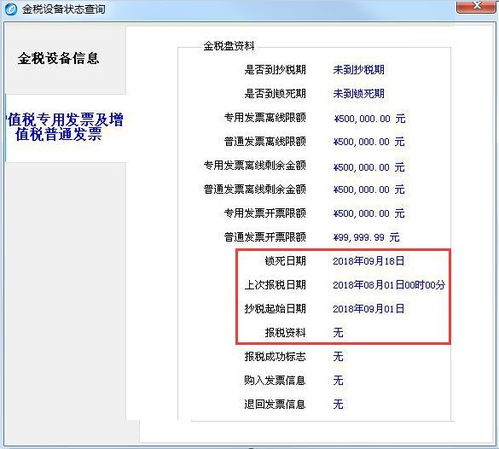The image size is (499, 449).
Task: Click the 报税成功标志 label
Action: 275,356
